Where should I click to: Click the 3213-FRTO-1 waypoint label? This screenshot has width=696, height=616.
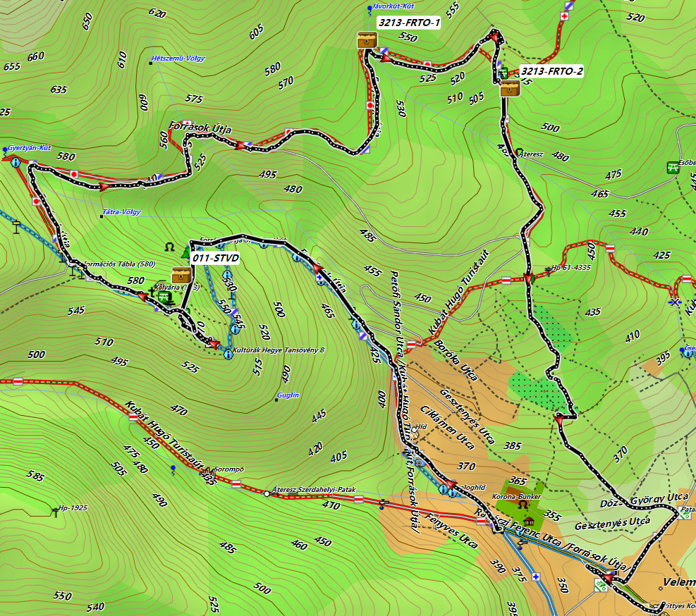coord(409,23)
